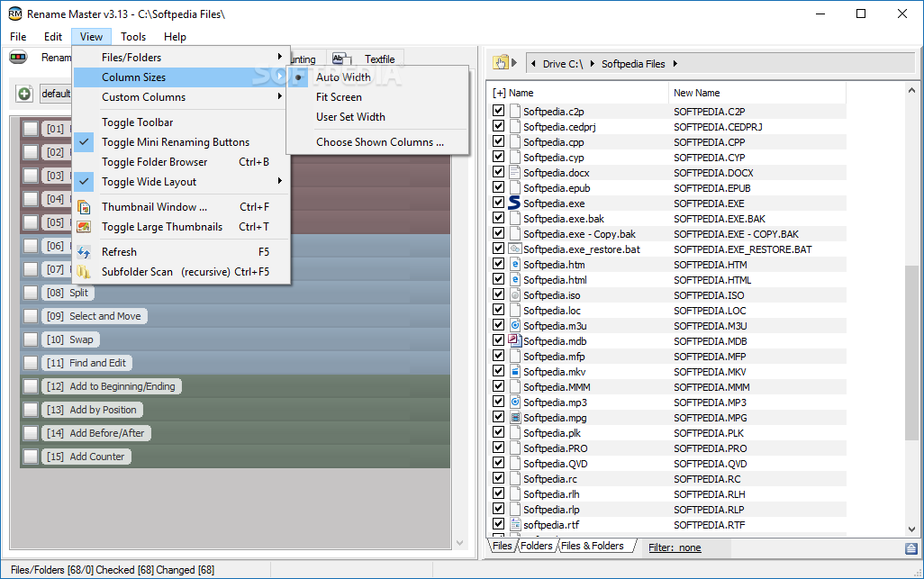Uncheck the Softpedia.cpp file checkbox
The width and height of the screenshot is (924, 579).
click(499, 141)
